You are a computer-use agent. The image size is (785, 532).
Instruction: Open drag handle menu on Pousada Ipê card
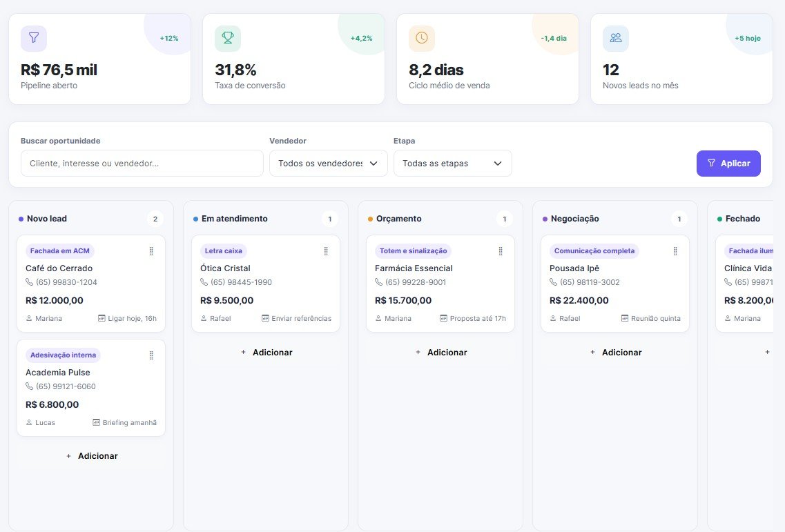click(x=675, y=251)
